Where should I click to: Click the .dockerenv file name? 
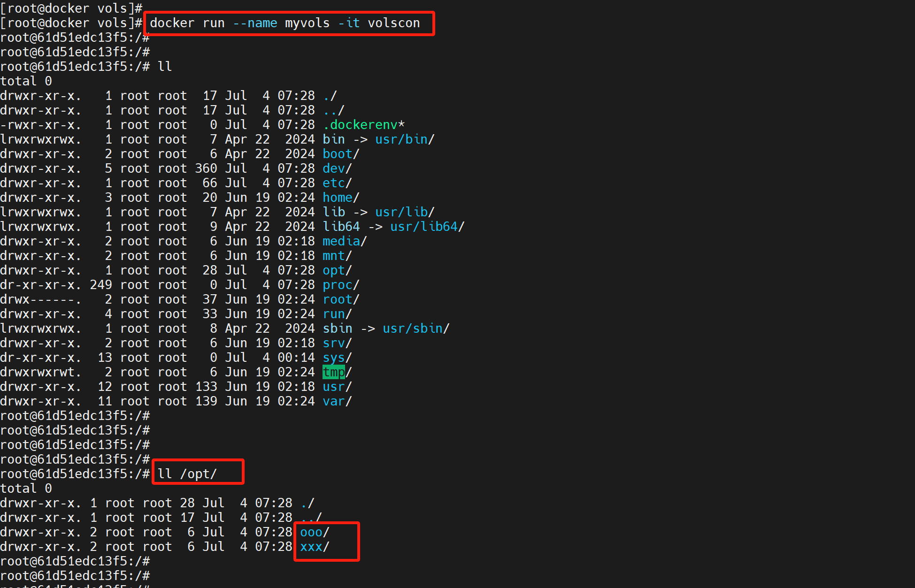(363, 125)
